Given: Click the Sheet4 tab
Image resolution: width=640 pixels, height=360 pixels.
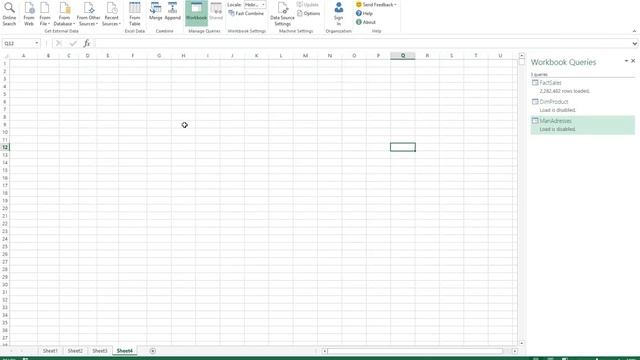Looking at the screenshot, I should tap(124, 351).
